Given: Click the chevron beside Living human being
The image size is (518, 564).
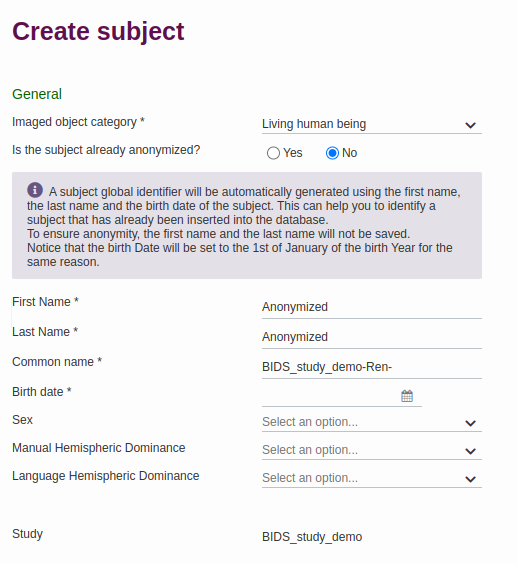Looking at the screenshot, I should coord(470,125).
